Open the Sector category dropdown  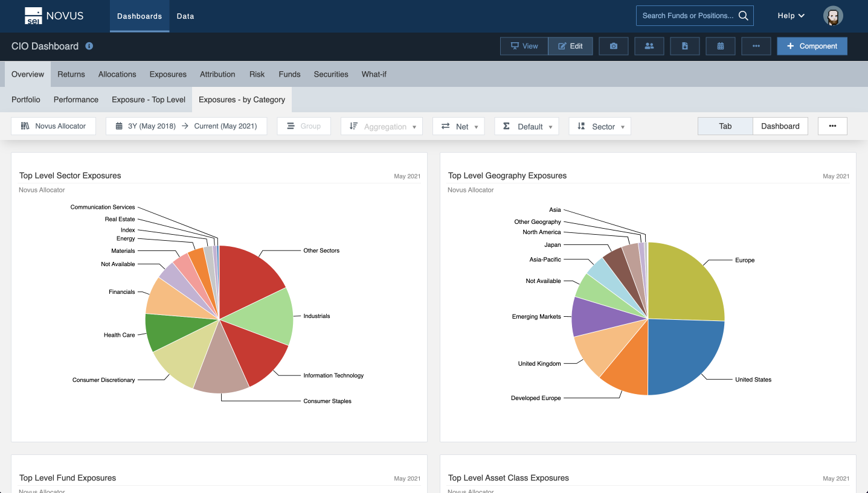[600, 126]
